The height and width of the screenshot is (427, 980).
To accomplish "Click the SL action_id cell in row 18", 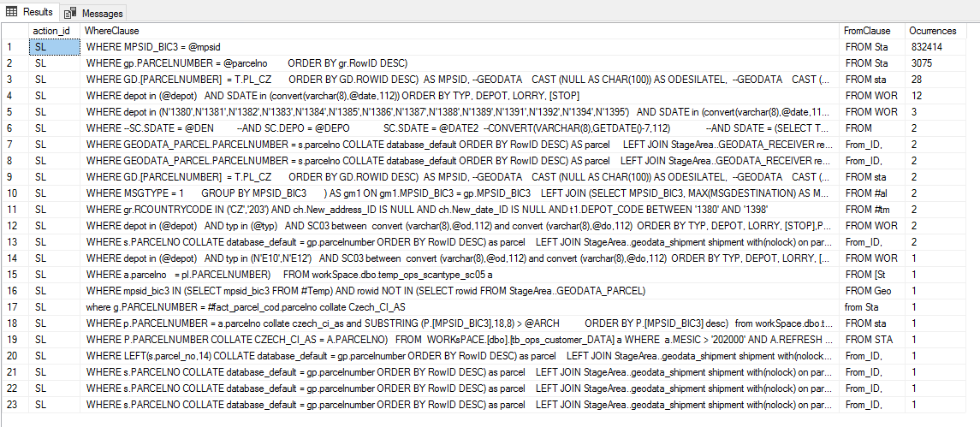I will click(55, 323).
